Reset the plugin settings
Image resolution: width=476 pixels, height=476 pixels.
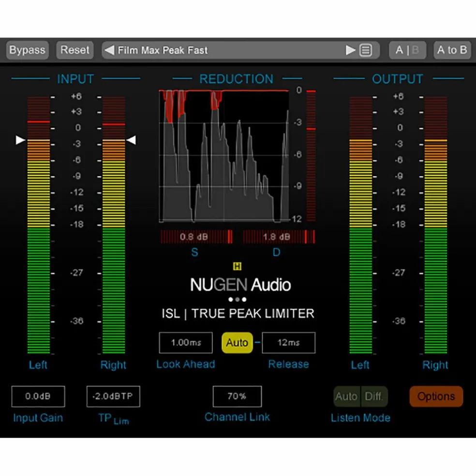pyautogui.click(x=74, y=50)
